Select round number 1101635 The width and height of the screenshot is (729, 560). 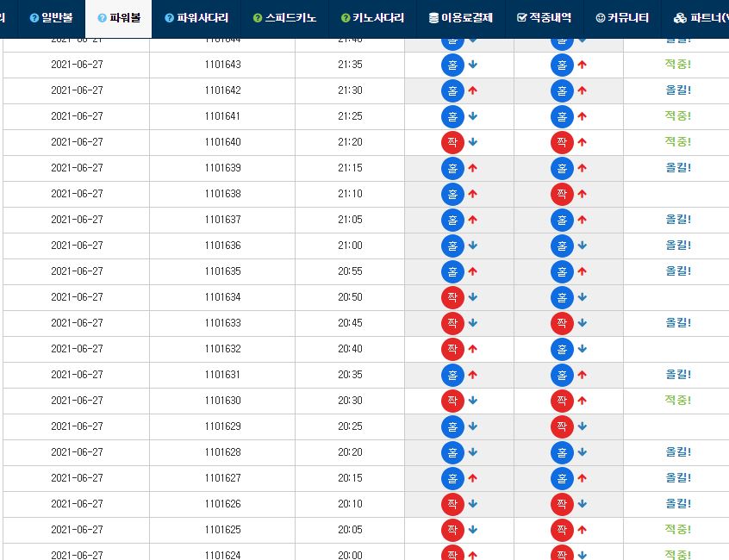point(222,271)
